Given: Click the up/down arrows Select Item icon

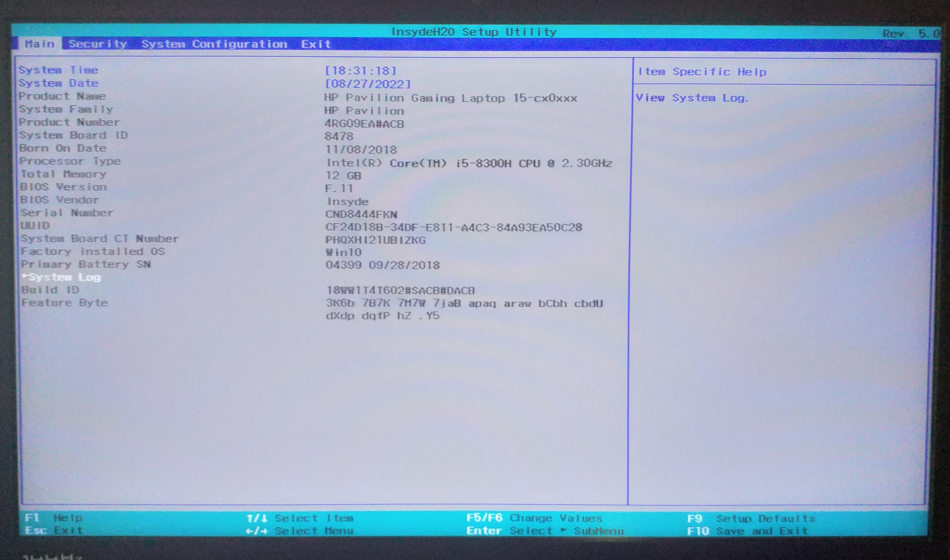Looking at the screenshot, I should pos(257,518).
